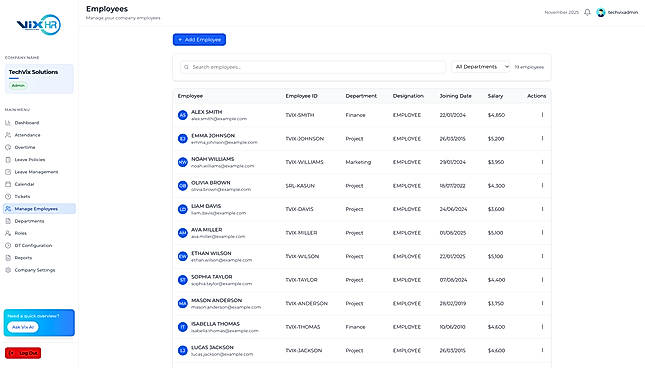This screenshot has width=645, height=368.
Task: Open actions menu for Mason Anderson
Action: coord(542,303)
